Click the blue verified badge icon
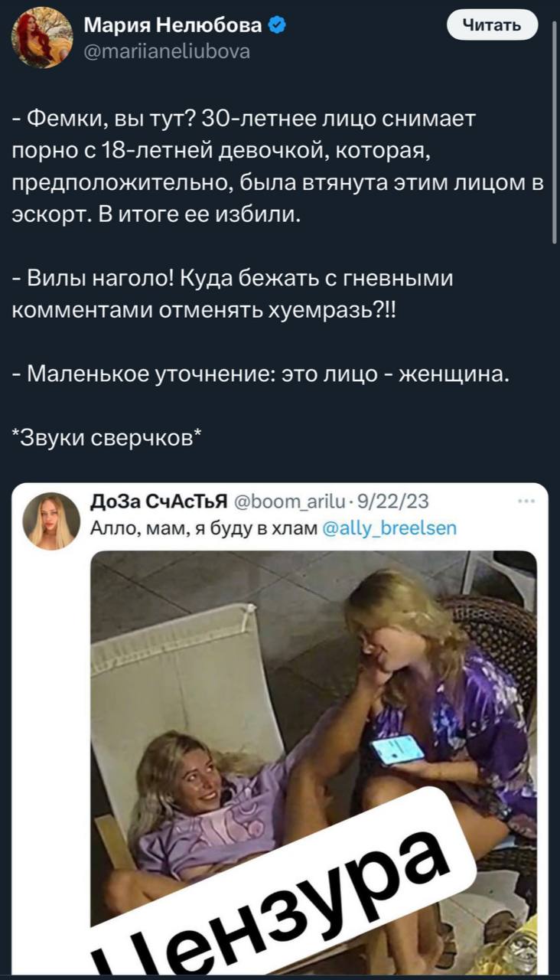The image size is (560, 980). tap(278, 28)
